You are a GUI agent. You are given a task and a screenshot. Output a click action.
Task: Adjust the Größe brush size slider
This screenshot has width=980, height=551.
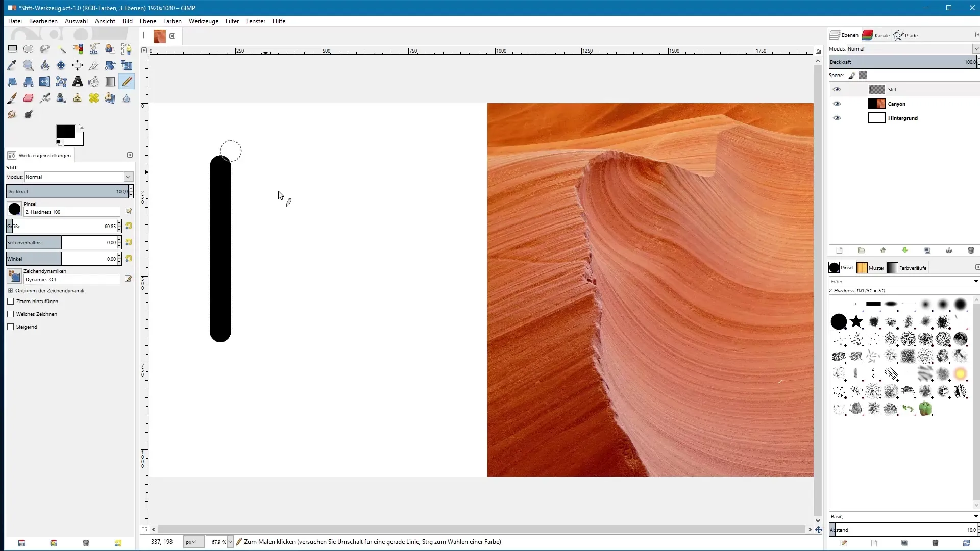click(x=62, y=226)
